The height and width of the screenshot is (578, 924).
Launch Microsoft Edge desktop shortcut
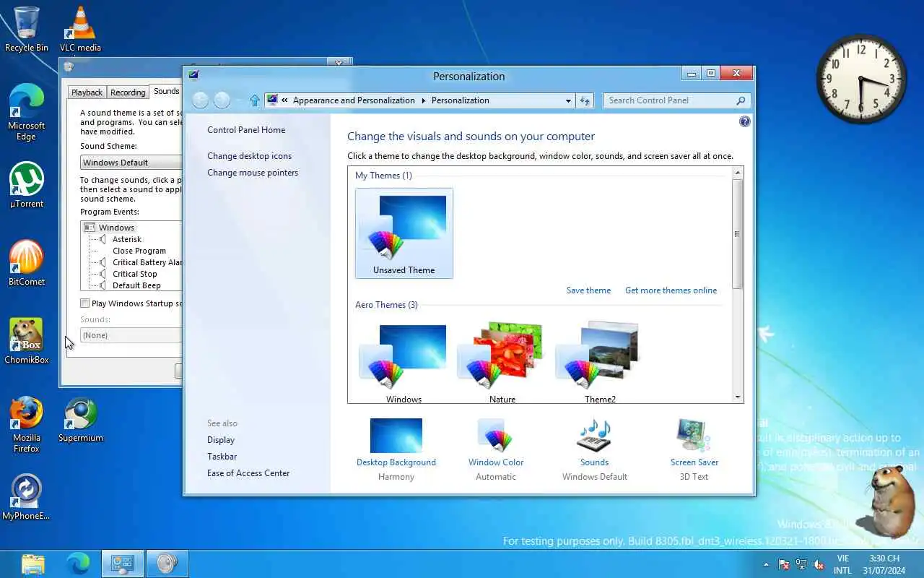[x=27, y=112]
